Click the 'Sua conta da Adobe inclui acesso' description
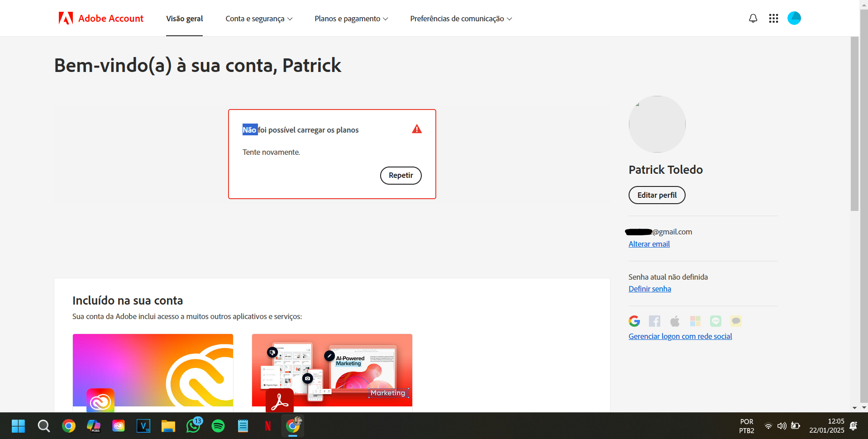 click(x=187, y=316)
